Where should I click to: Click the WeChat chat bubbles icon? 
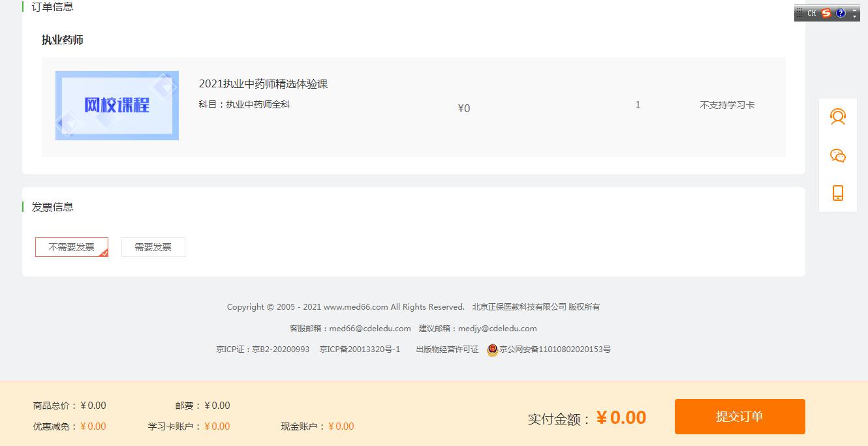(837, 155)
